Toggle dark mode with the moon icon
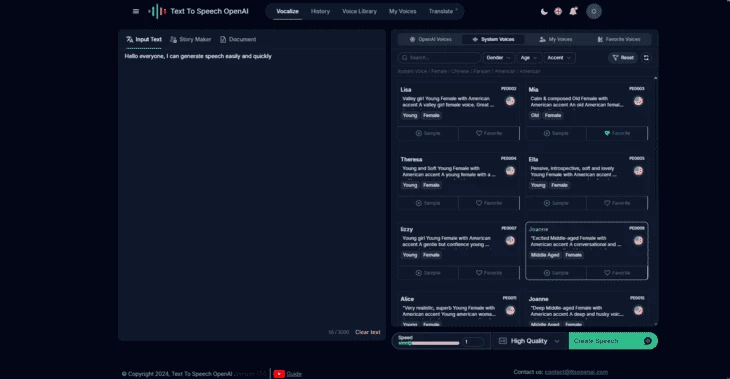Image resolution: width=730 pixels, height=379 pixels. pyautogui.click(x=544, y=12)
